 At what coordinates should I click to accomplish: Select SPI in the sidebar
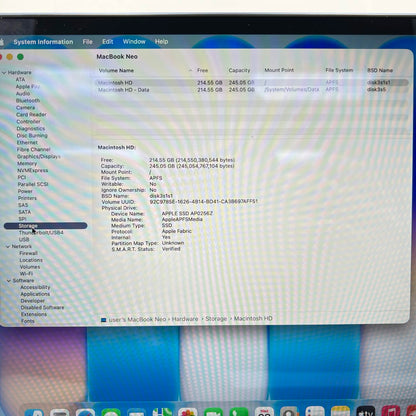click(x=22, y=219)
